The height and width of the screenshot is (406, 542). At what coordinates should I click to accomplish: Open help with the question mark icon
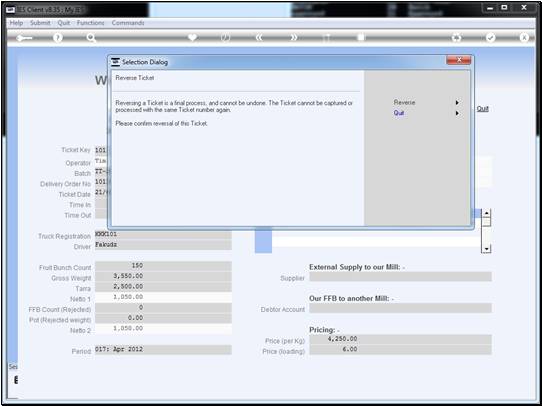click(x=58, y=38)
